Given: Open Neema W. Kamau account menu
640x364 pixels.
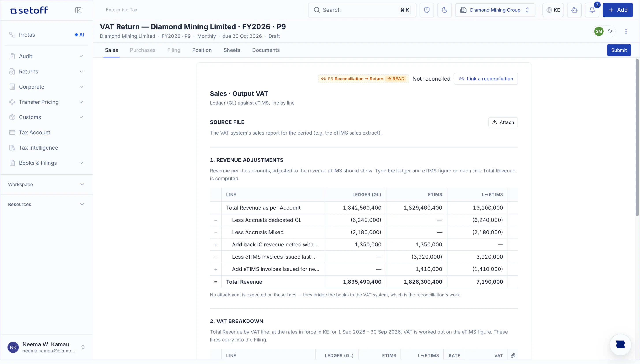Looking at the screenshot, I should 47,347.
